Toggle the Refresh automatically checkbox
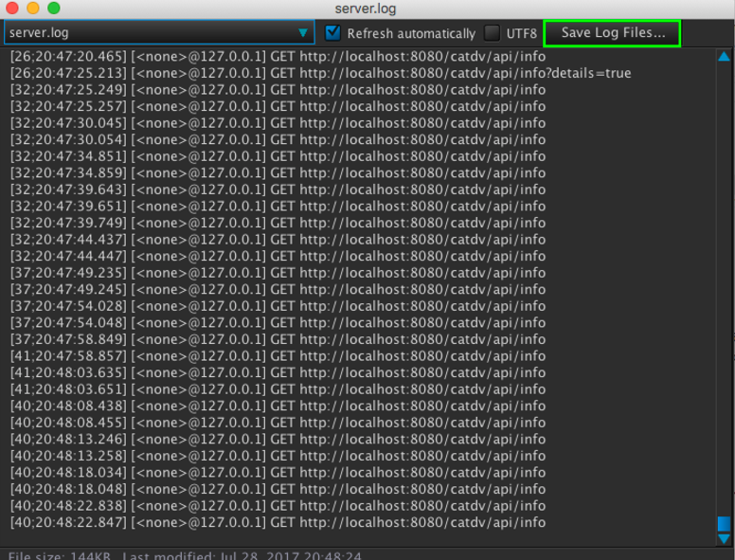 coord(332,33)
